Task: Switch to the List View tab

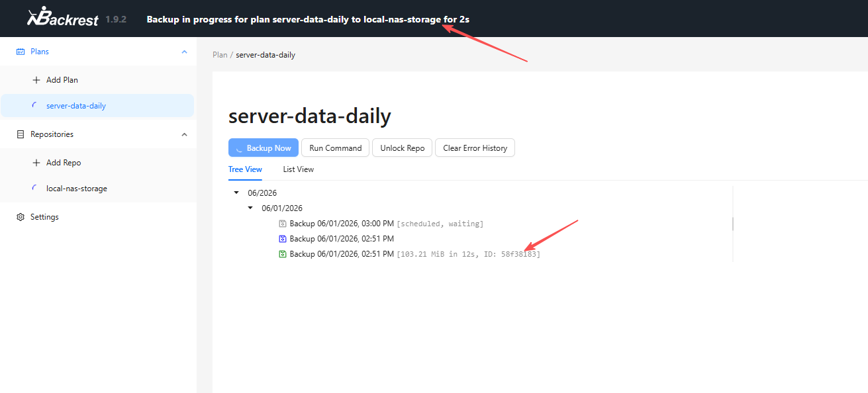Action: pyautogui.click(x=299, y=169)
